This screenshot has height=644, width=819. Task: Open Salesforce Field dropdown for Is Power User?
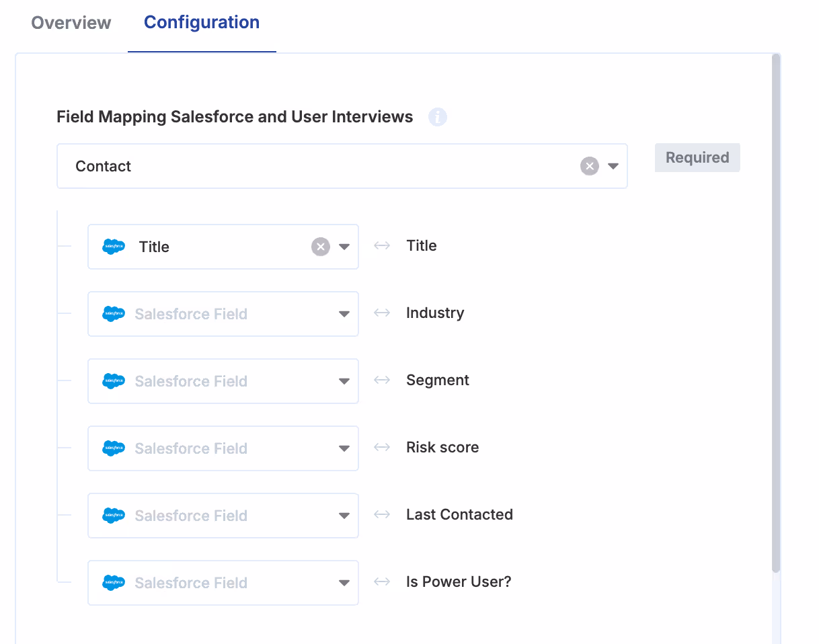pyautogui.click(x=344, y=583)
